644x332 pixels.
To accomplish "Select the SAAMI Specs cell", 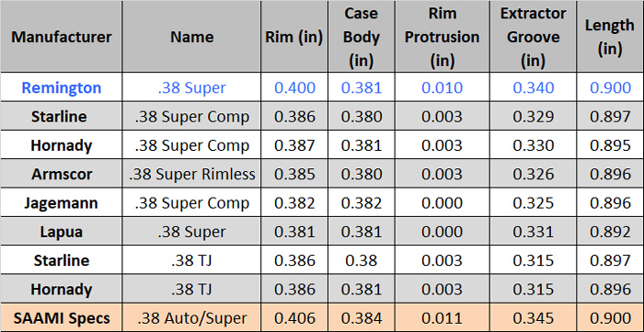I will tap(62, 318).
